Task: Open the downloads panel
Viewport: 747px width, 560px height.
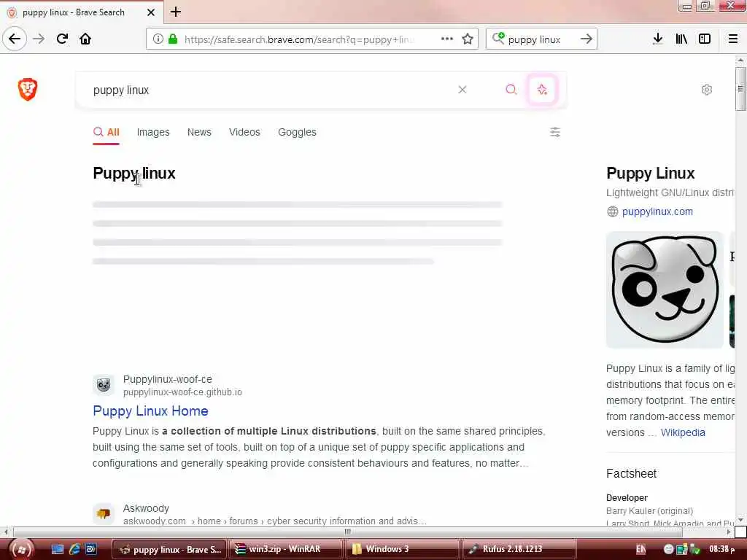Action: (657, 39)
